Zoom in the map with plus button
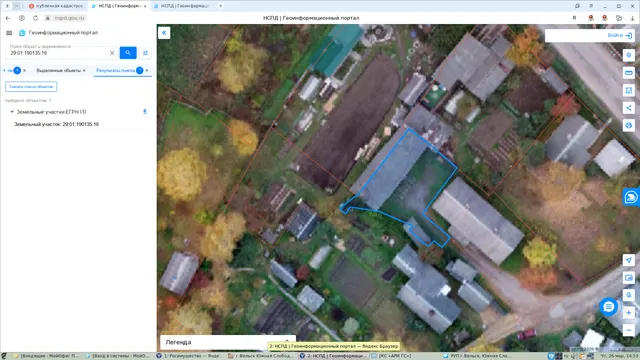The image size is (640, 360). 629,313
